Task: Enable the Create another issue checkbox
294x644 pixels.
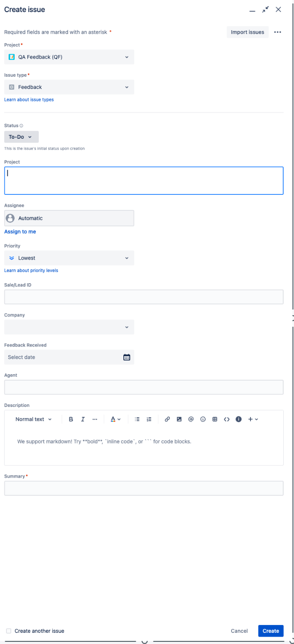Action: (9, 631)
